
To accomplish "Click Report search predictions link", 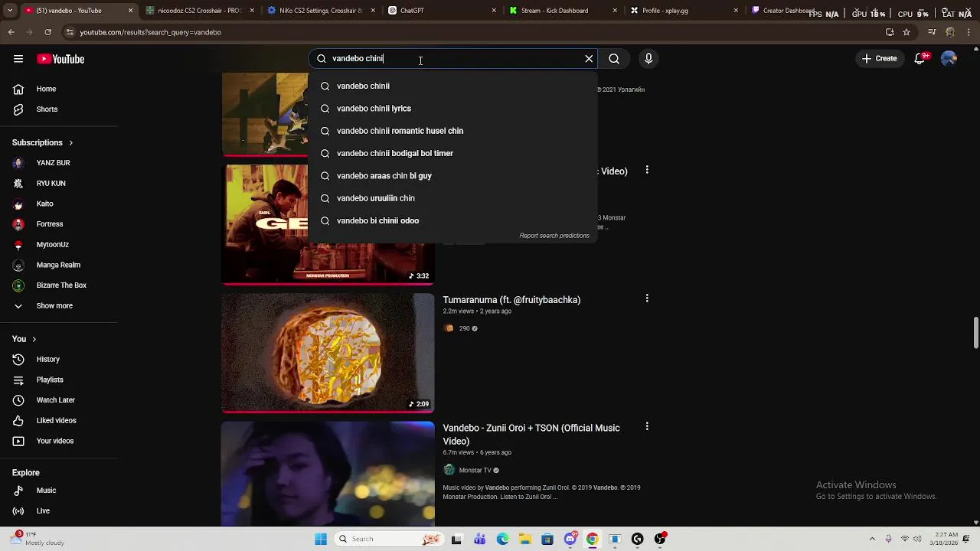I will (554, 236).
